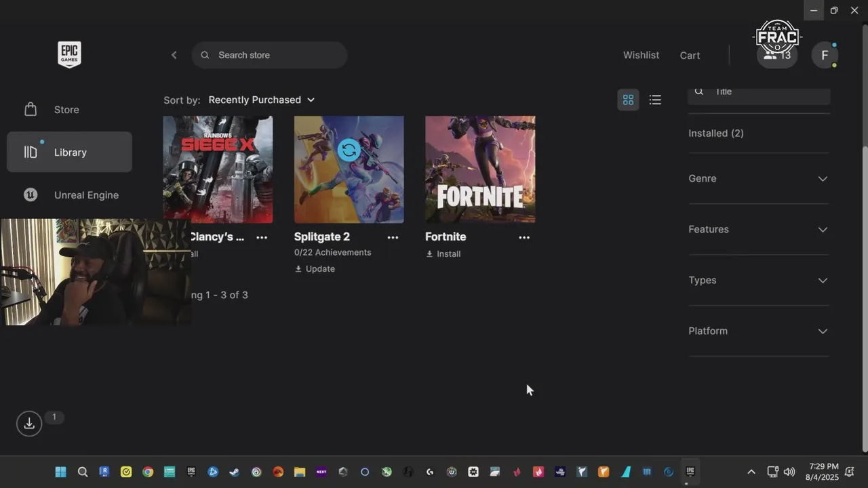Open the Recently Purchased sort dropdown
This screenshot has width=868, height=488.
click(x=262, y=100)
